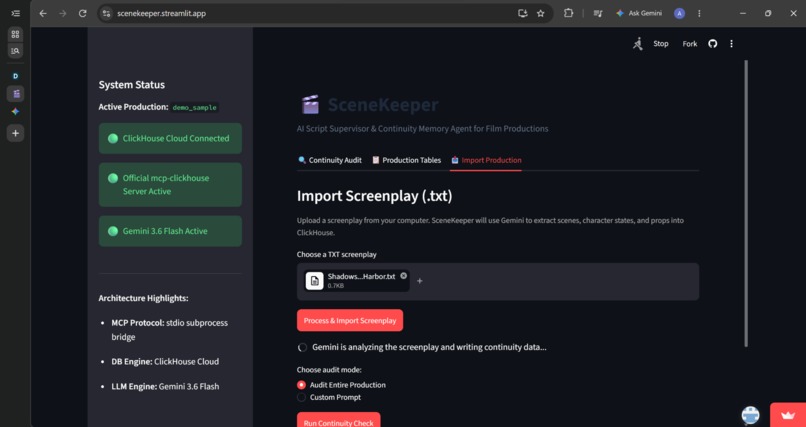Open the Gemini sparkle tab in sidebar
The width and height of the screenshot is (806, 427).
click(x=15, y=112)
